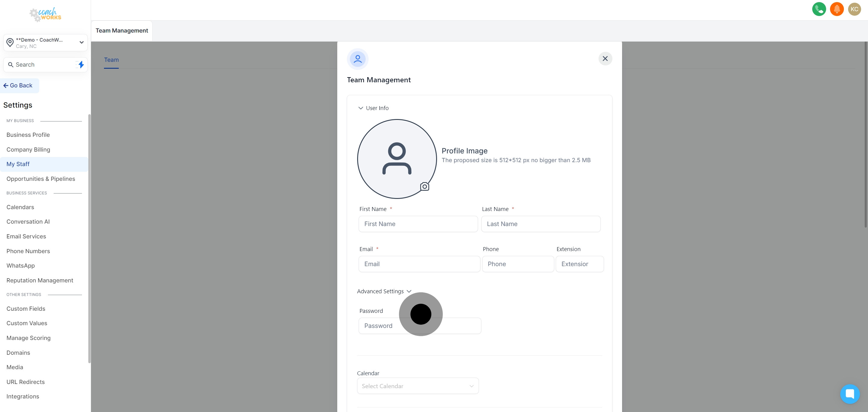
Task: Open Business Profile settings
Action: coord(28,135)
